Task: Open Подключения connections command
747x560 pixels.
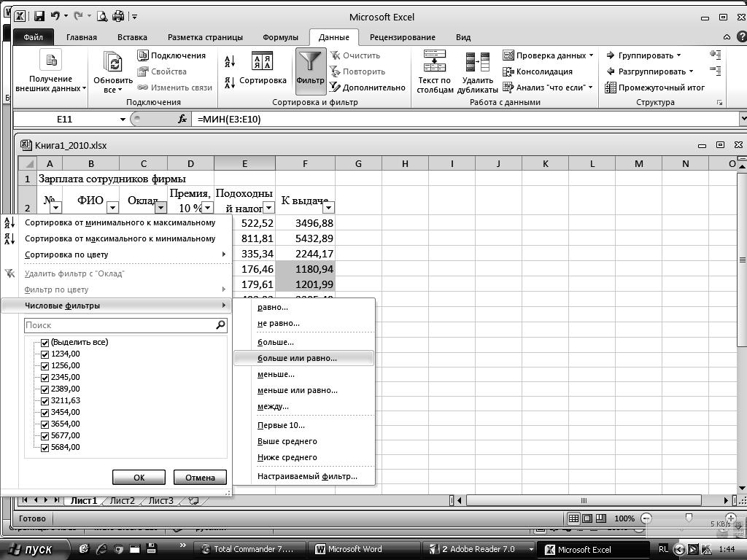Action: (171, 55)
